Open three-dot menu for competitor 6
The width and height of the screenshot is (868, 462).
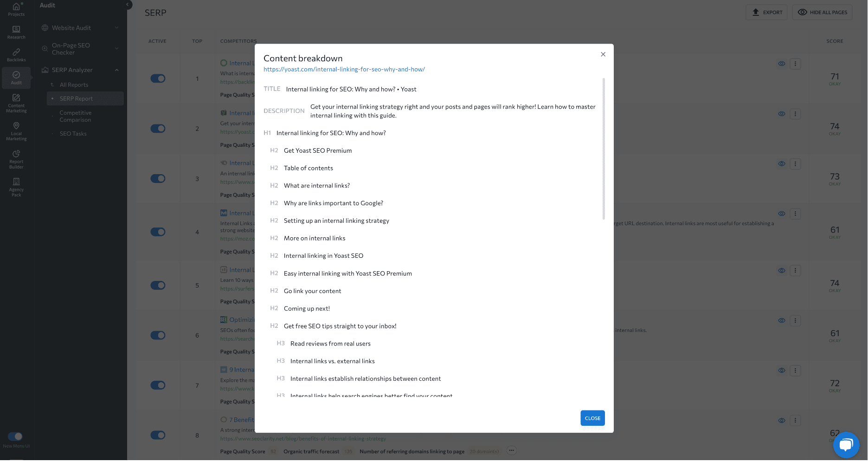tap(795, 320)
